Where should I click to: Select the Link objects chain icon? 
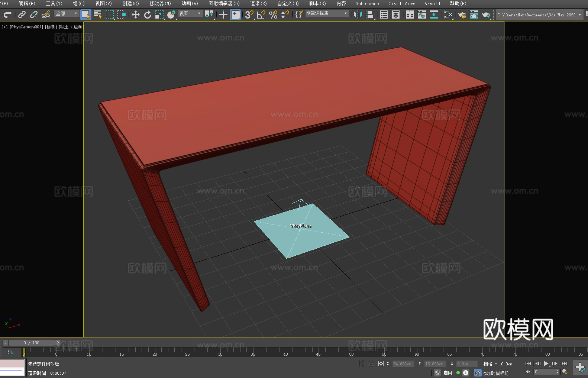22,14
